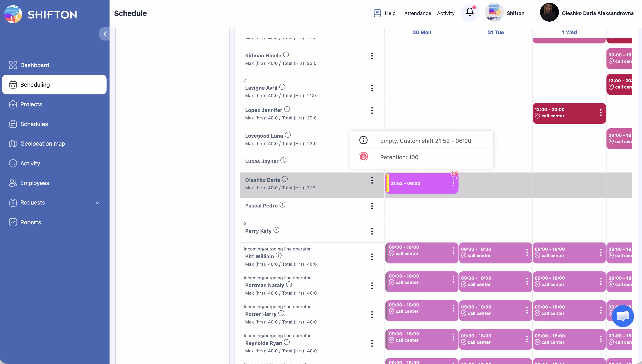Collapse the left sidebar
Viewport: 642px width, 364px height.
pyautogui.click(x=105, y=34)
